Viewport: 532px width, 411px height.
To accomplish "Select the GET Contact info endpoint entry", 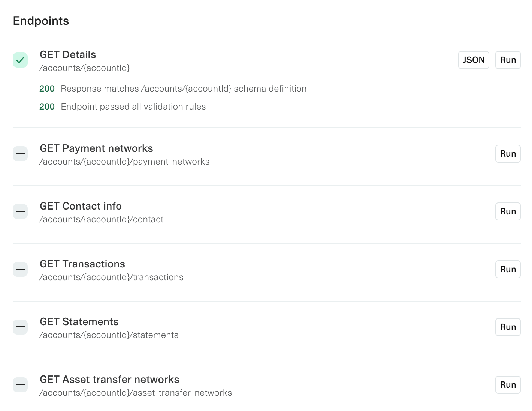I will click(81, 206).
